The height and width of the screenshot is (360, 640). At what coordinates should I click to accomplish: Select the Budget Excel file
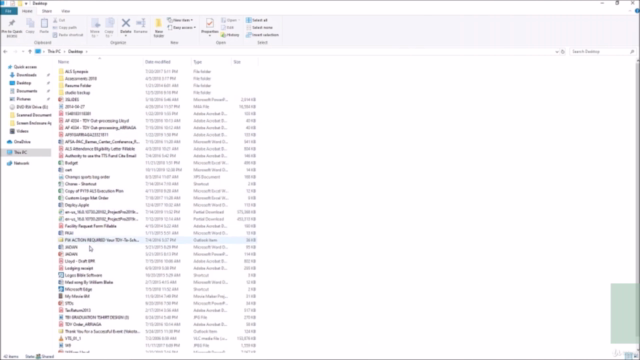pyautogui.click(x=71, y=162)
